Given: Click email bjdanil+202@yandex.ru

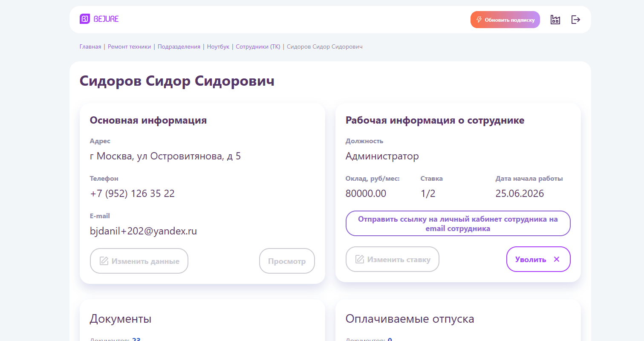Looking at the screenshot, I should click(x=144, y=231).
